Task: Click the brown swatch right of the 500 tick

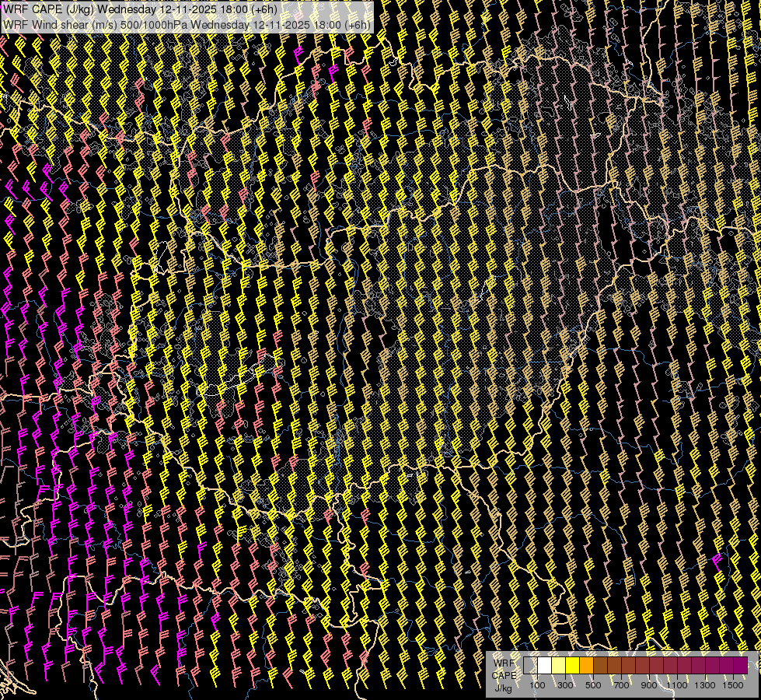Action: pos(600,665)
